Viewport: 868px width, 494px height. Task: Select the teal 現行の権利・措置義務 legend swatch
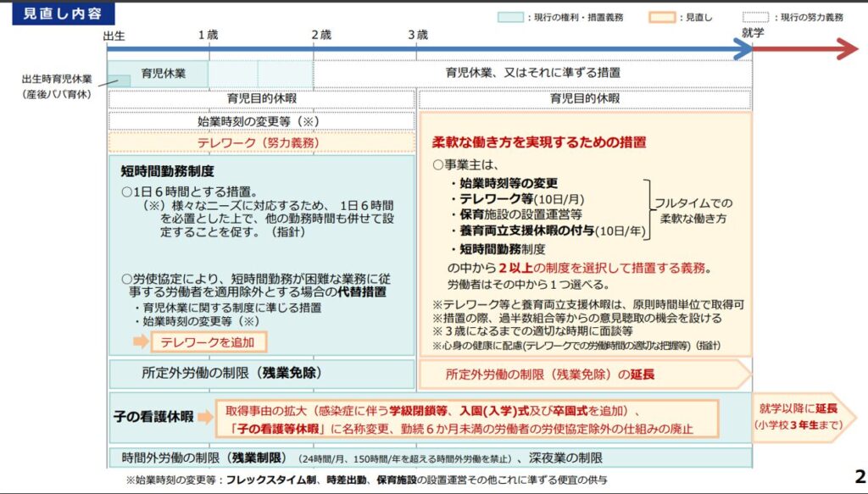coord(509,17)
